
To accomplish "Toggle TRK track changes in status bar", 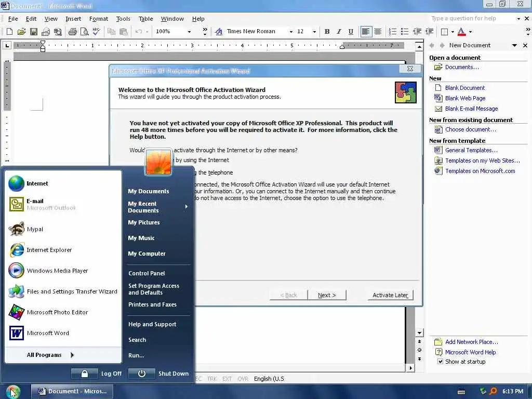I will point(212,379).
